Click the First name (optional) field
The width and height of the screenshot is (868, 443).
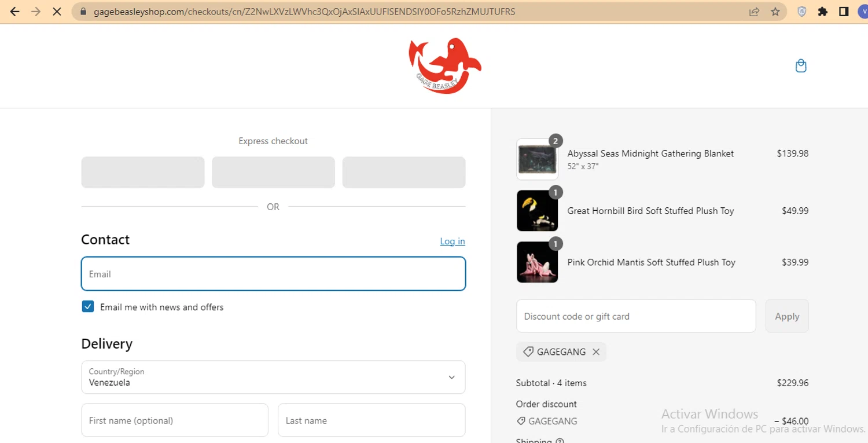(x=175, y=420)
